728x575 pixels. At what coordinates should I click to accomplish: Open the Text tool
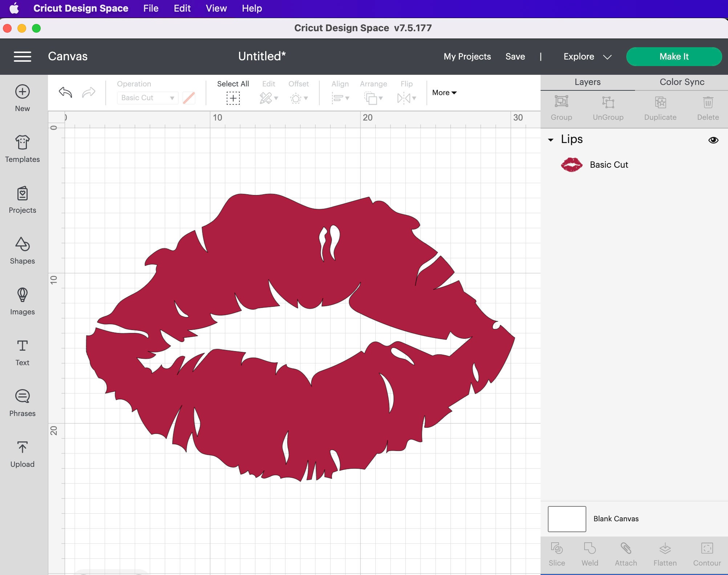coord(22,352)
